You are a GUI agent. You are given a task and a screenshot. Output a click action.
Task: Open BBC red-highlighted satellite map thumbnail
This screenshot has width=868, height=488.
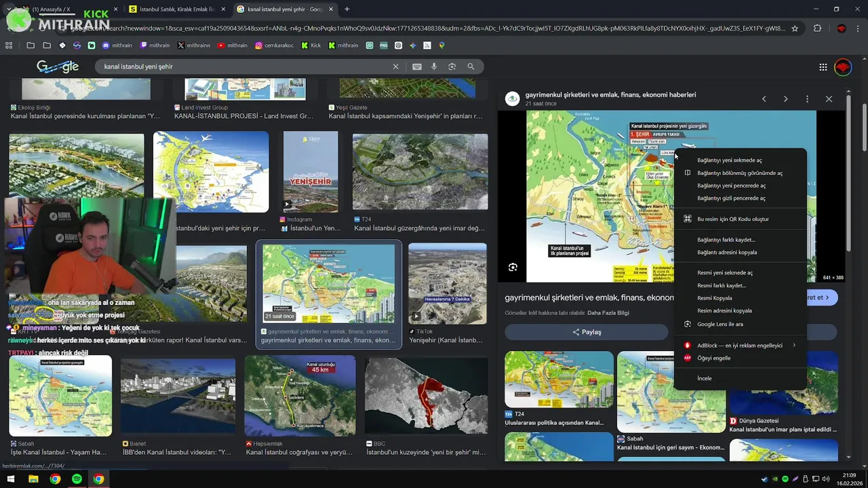(427, 396)
